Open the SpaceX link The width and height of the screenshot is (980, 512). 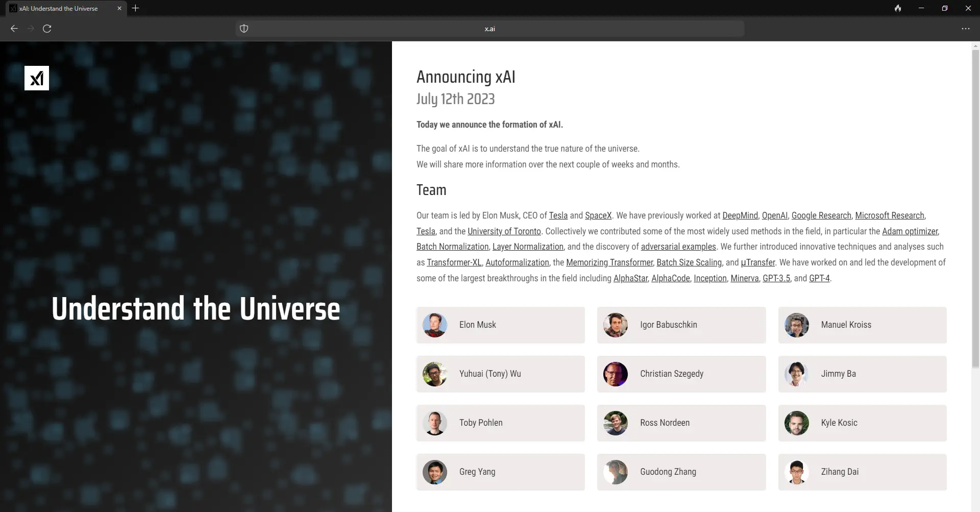click(598, 215)
